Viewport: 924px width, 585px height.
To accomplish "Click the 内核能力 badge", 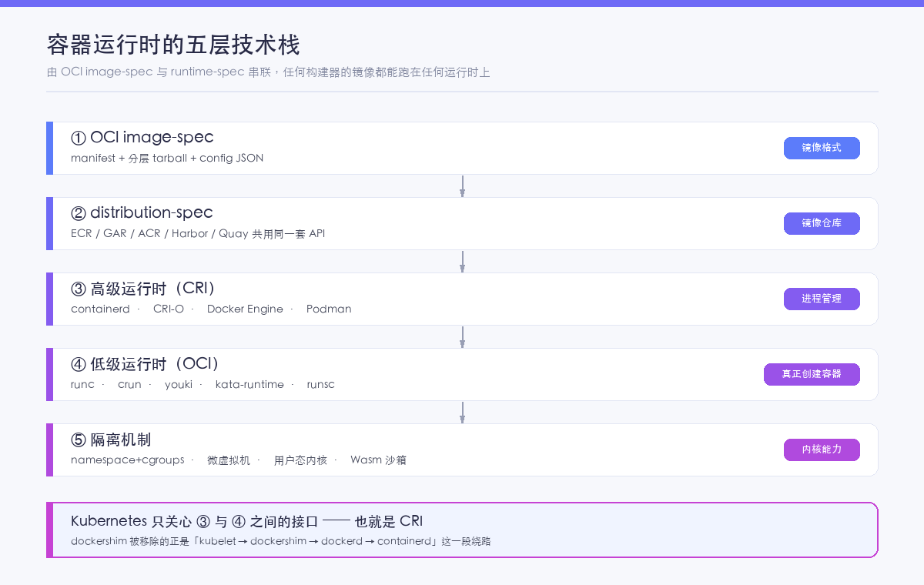I will pyautogui.click(x=822, y=450).
